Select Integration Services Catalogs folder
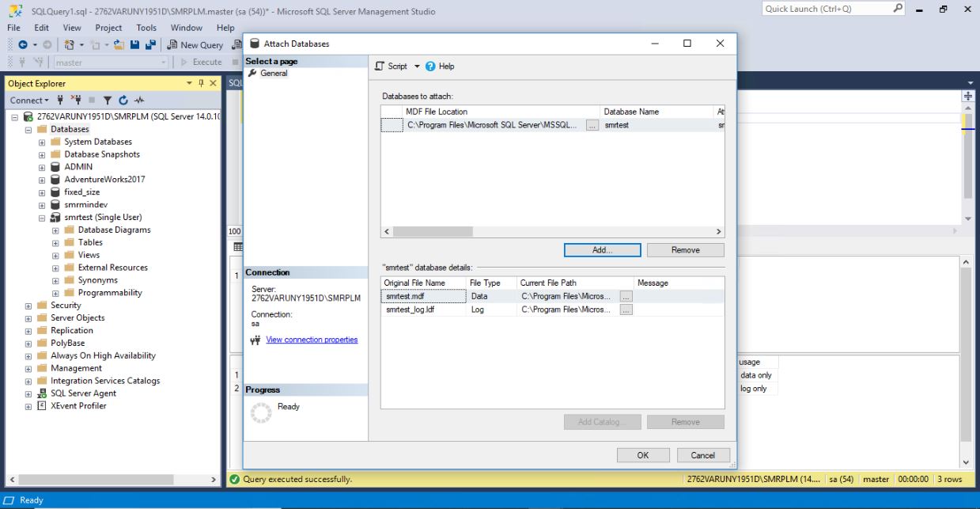Screen dimensions: 980x509 (x=105, y=381)
